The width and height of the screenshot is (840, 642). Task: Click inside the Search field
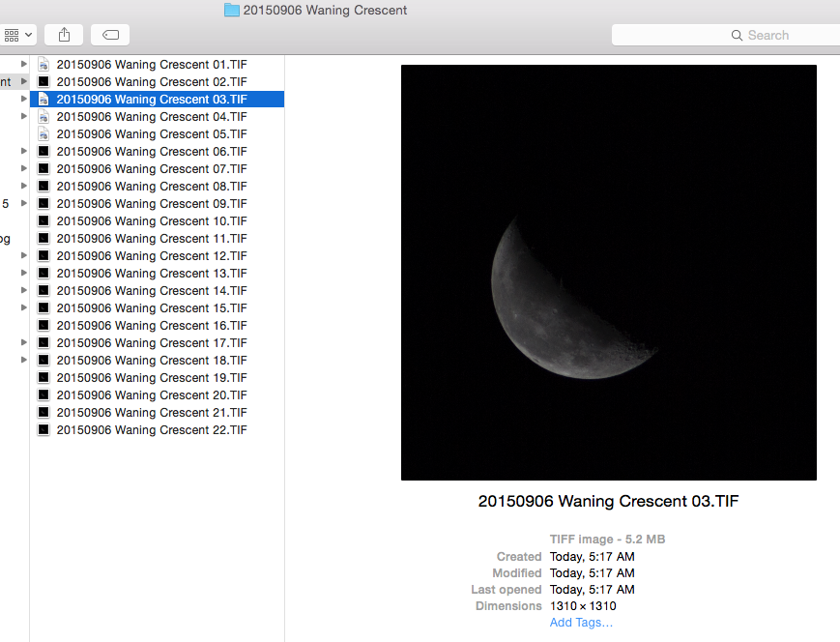[764, 34]
